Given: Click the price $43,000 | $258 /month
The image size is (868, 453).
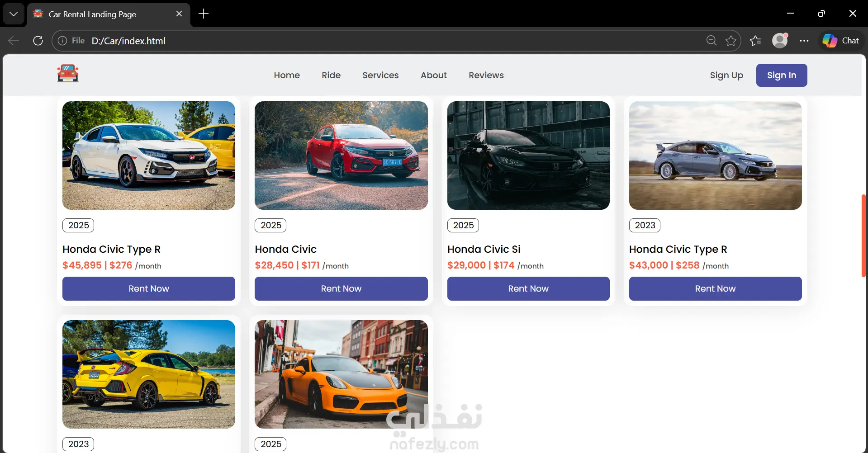Looking at the screenshot, I should [679, 265].
